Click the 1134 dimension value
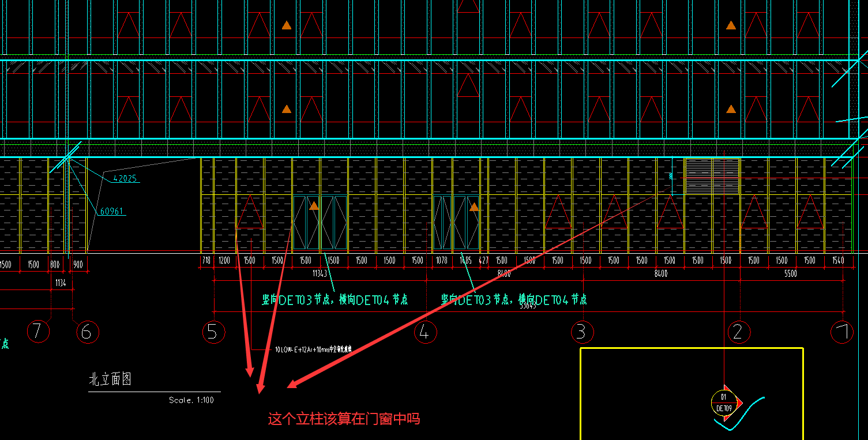Viewport: 868px width, 440px height. (x=61, y=283)
